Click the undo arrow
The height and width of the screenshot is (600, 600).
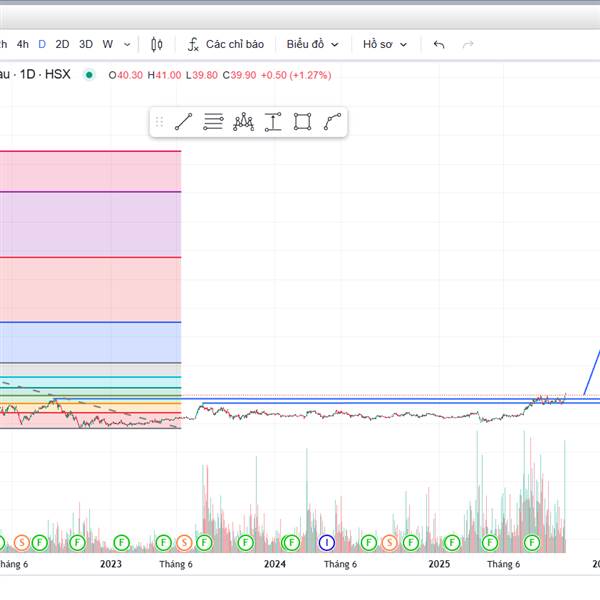pos(439,44)
